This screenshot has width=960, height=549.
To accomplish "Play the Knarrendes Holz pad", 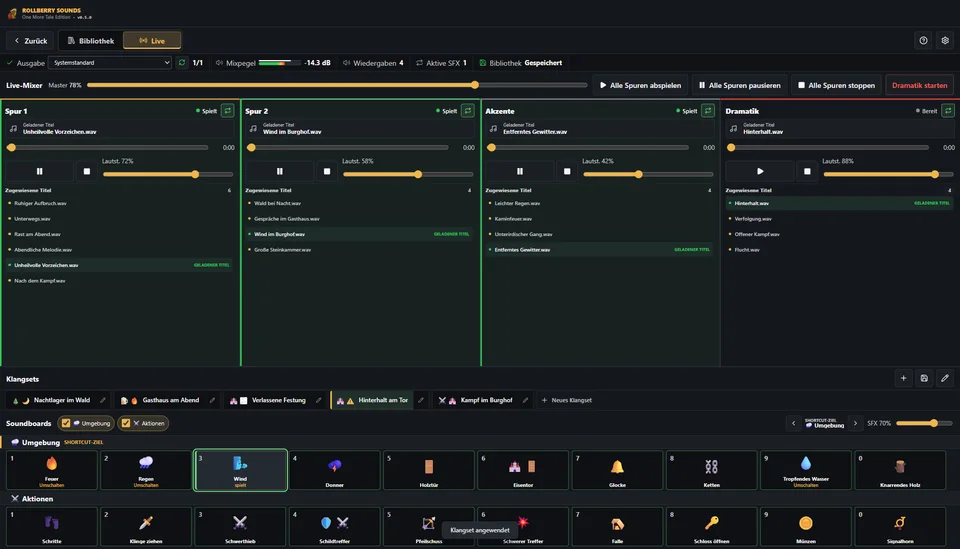I will pos(900,470).
